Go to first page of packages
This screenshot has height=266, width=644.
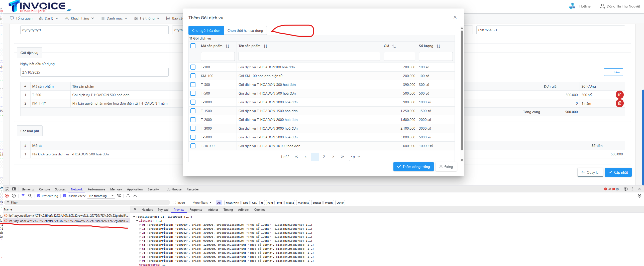click(296, 157)
